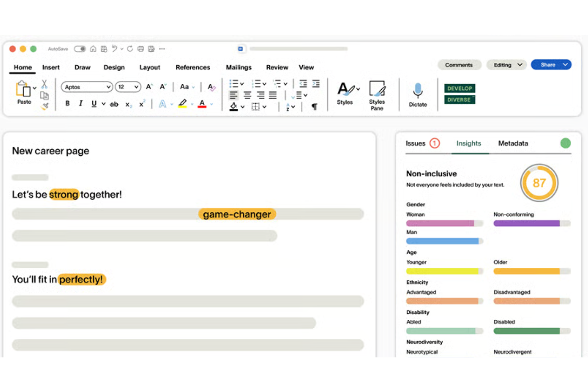Select the Format Painter brush icon
The image size is (588, 392).
point(44,106)
